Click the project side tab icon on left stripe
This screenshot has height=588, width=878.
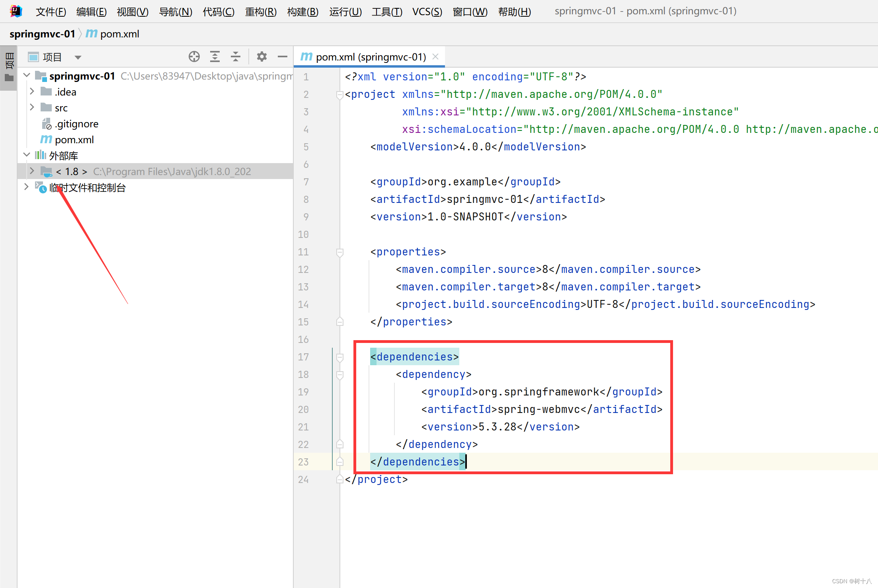point(9,68)
